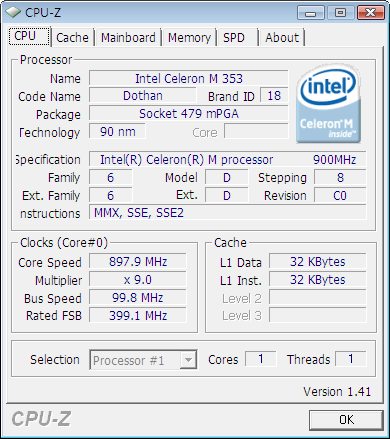
Task: Click the empty Level 2 cache field
Action: (318, 297)
